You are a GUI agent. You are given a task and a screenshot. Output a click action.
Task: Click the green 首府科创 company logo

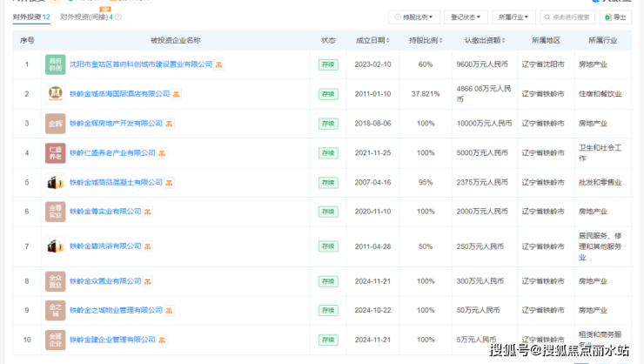coord(55,64)
